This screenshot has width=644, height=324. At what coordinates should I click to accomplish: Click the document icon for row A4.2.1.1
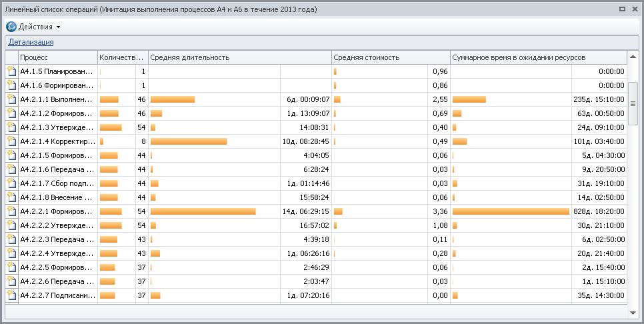point(11,99)
